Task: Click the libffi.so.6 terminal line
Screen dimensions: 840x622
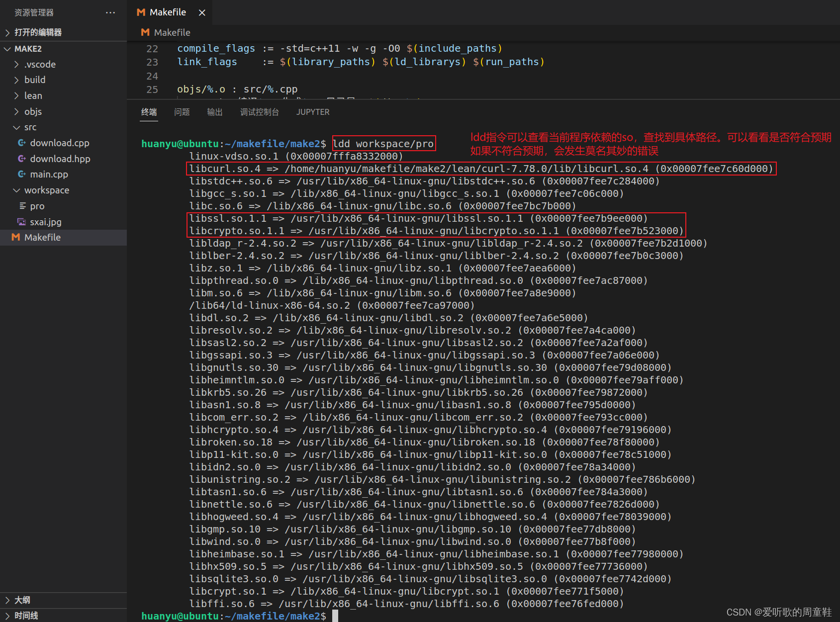Action: (406, 604)
